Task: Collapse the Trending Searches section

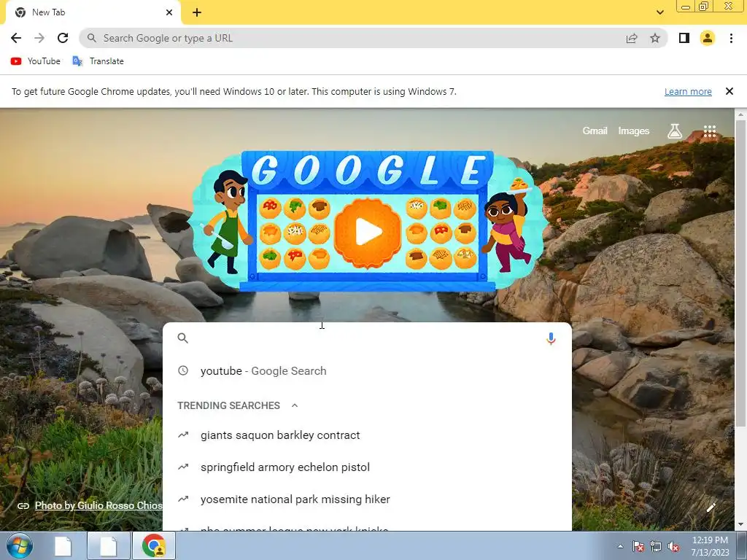Action: point(295,405)
